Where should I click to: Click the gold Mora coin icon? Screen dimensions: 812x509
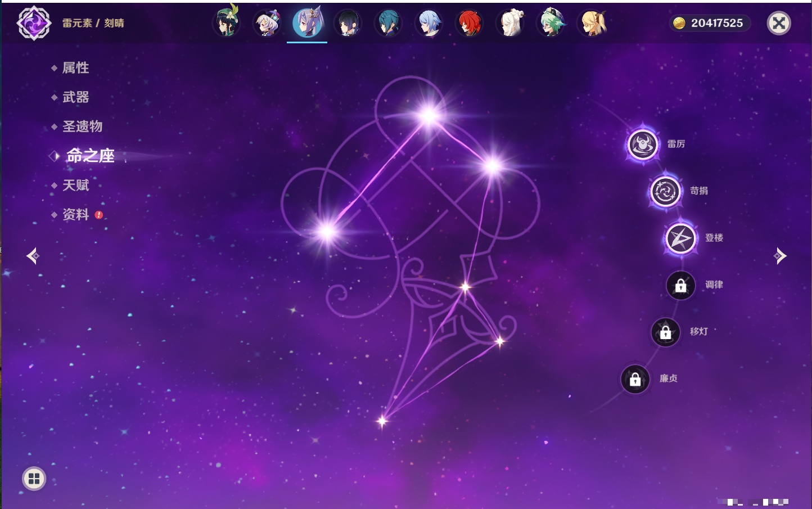[679, 23]
